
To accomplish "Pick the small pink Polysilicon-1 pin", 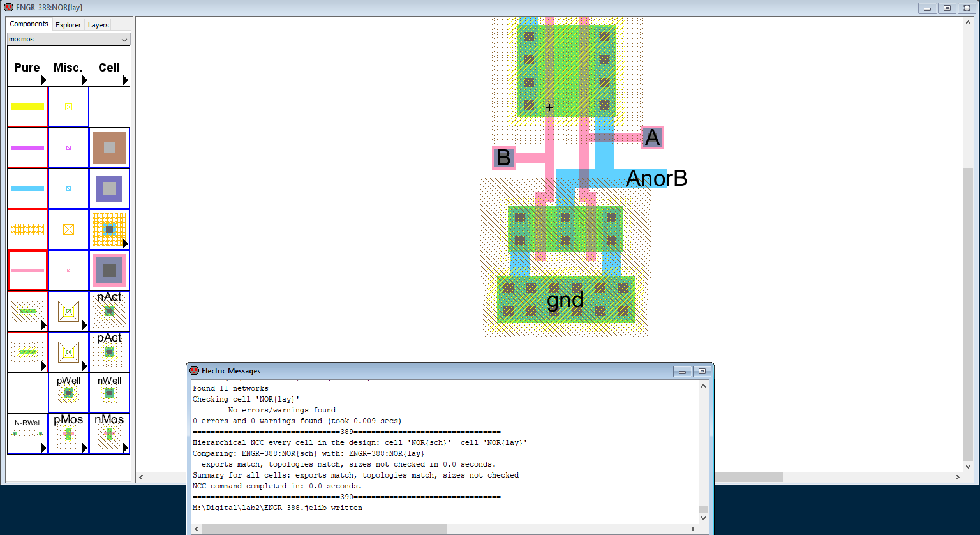I will pyautogui.click(x=68, y=270).
